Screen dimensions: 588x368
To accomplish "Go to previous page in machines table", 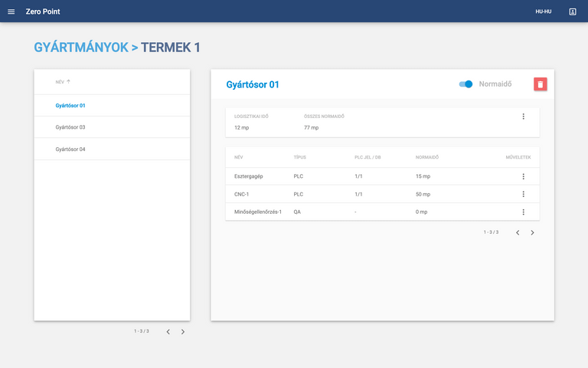I will pos(517,232).
